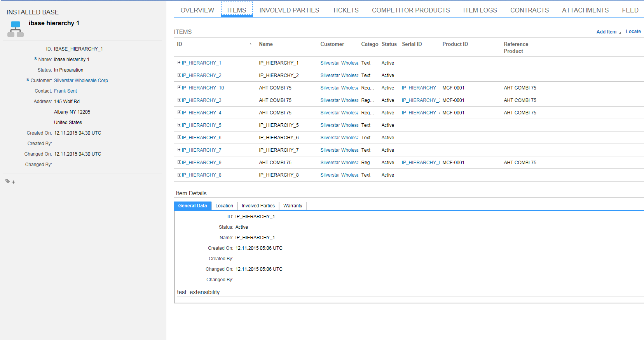Screen dimensions: 644x340
Task: Switch to Location item details tab
Action: click(x=224, y=206)
